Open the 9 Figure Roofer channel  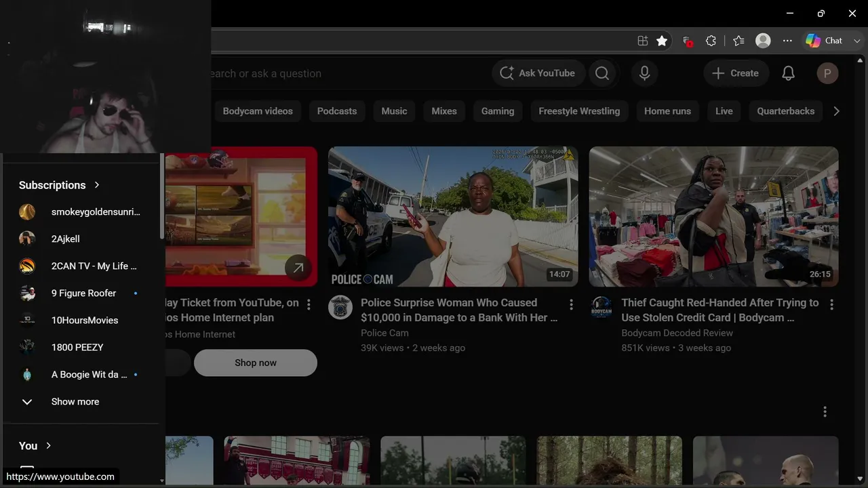[81, 293]
